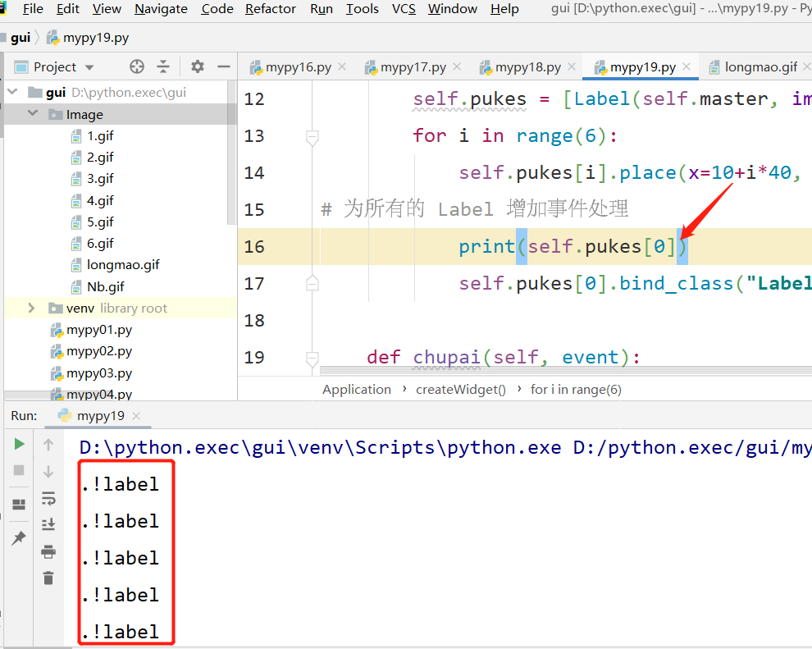This screenshot has width=812, height=649.
Task: Collapse the Image folder
Action: [33, 113]
